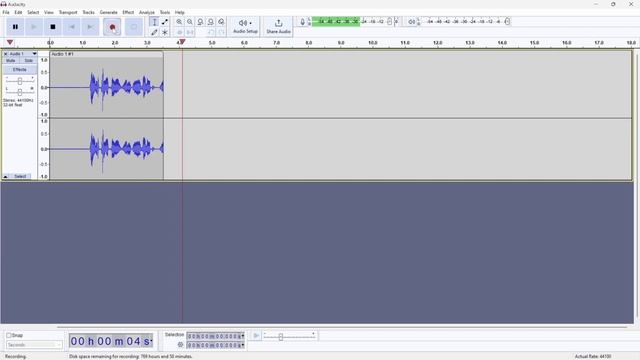Open the Analyze menu
Image resolution: width=640 pixels, height=360 pixels.
pos(147,12)
